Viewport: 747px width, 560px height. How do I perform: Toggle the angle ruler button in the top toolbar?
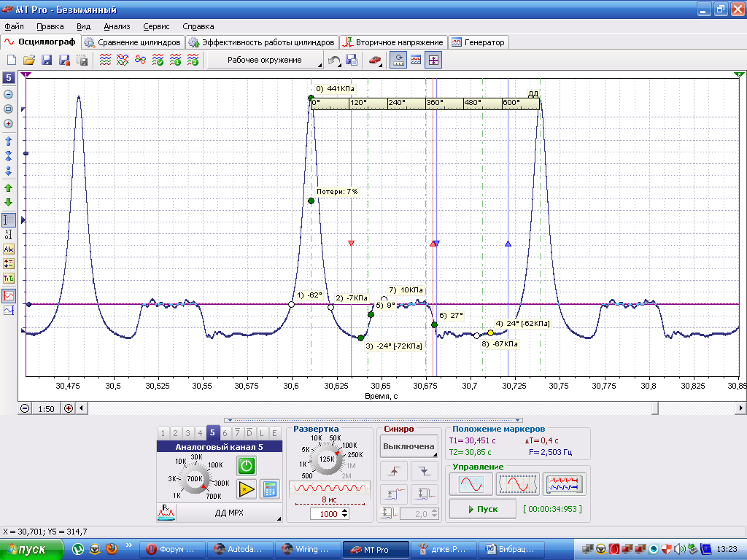[x=398, y=60]
